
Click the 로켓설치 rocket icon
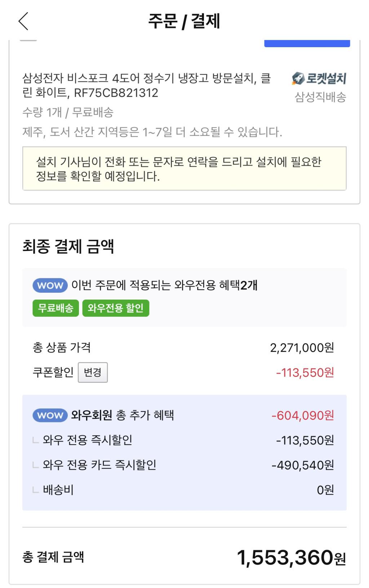click(298, 78)
